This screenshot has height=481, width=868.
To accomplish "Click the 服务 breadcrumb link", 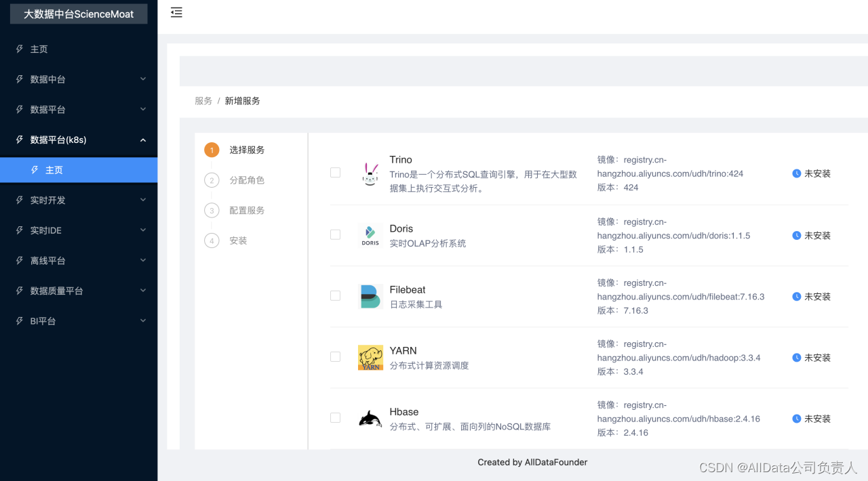I will click(203, 101).
